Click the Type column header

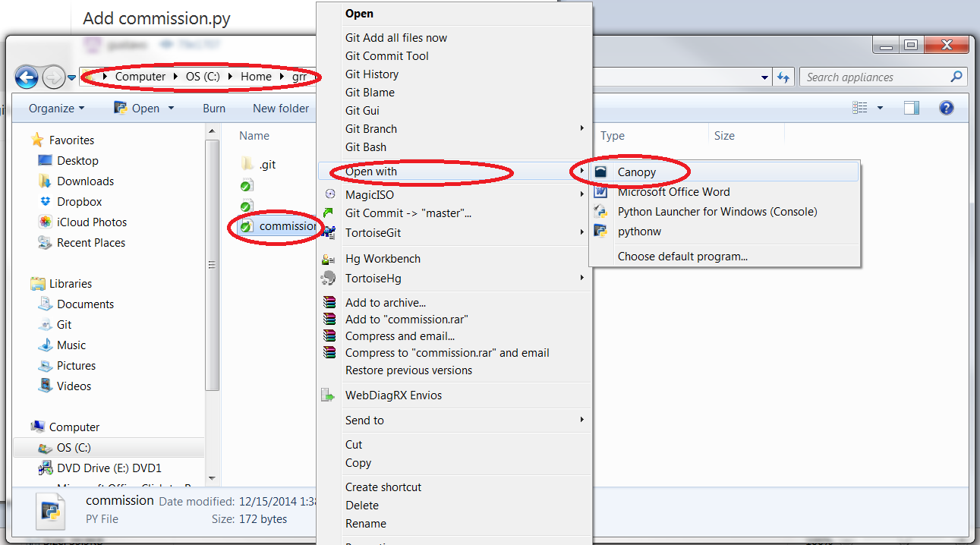click(613, 136)
